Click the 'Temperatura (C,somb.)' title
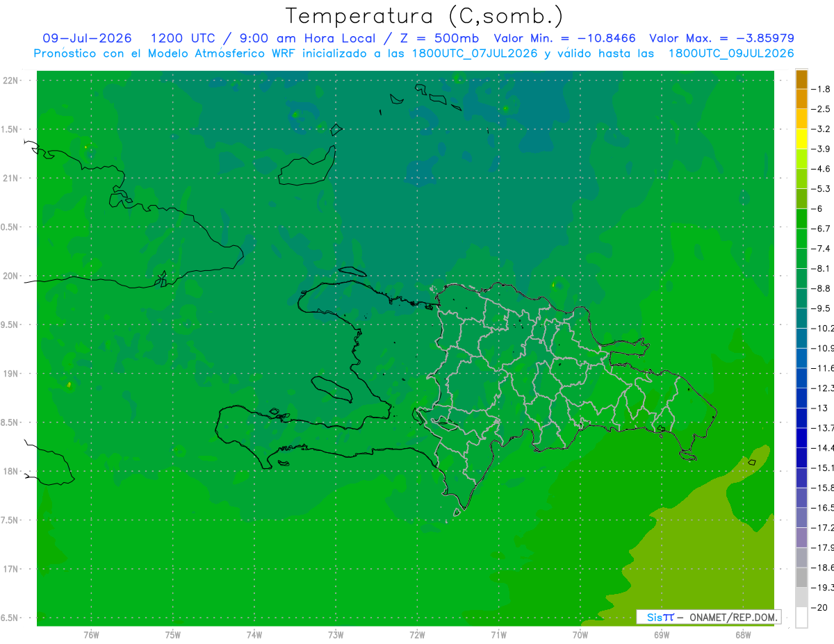834x644 pixels. (425, 16)
